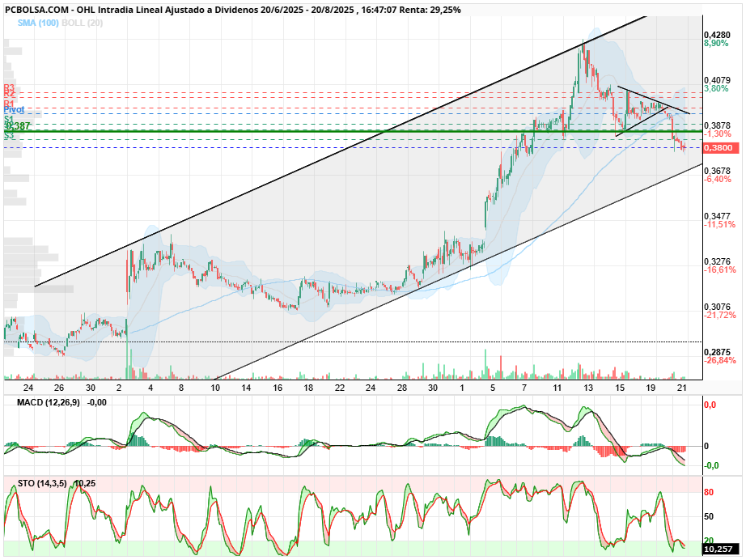Click date label 8 on time axis
746x560 pixels.
(x=181, y=388)
